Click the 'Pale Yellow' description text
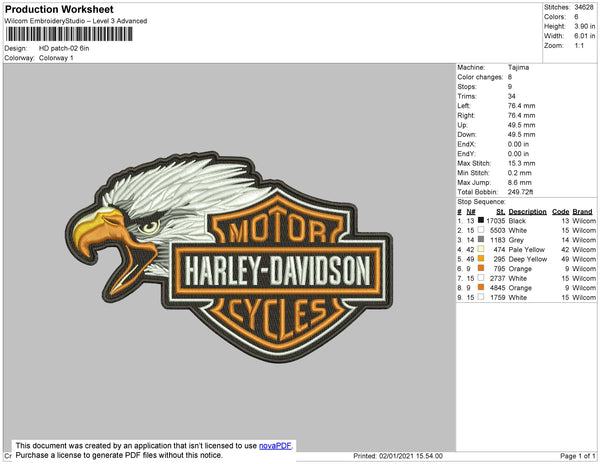The image size is (600, 464). [x=527, y=249]
